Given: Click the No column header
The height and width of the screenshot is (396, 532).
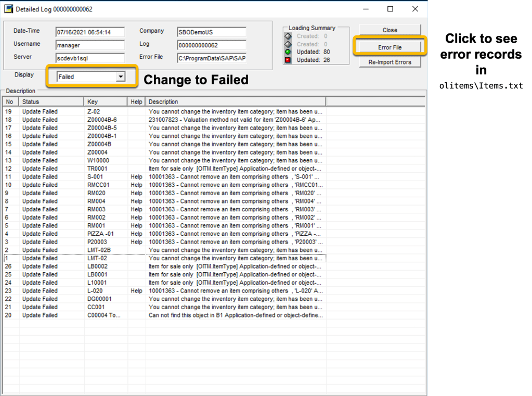Looking at the screenshot, I should pos(10,101).
